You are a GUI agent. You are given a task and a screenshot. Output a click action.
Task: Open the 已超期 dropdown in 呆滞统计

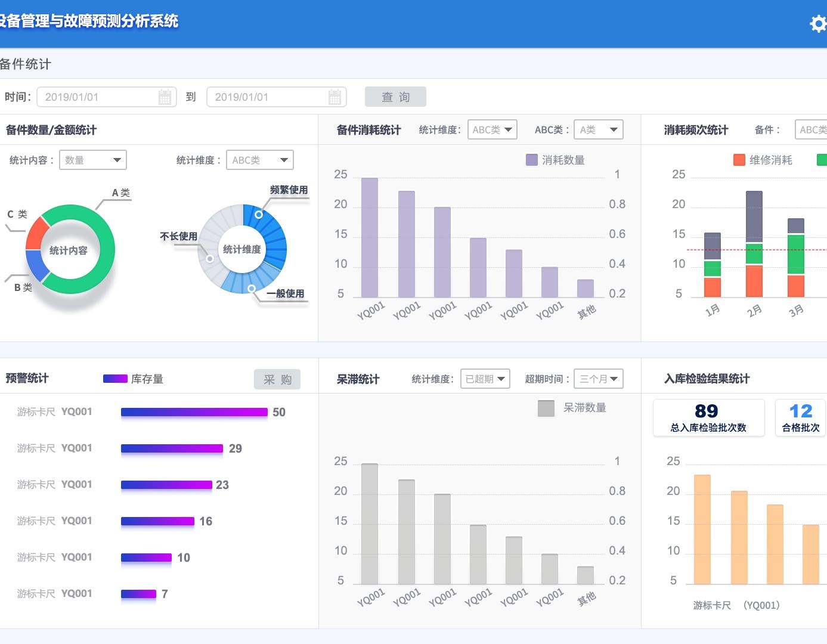(485, 378)
